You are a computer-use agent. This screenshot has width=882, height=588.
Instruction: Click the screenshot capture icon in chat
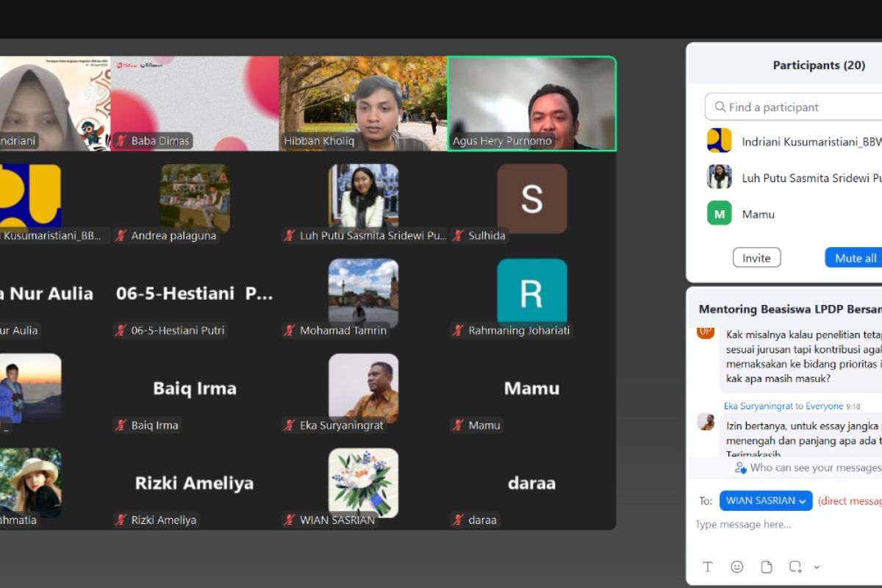[795, 567]
